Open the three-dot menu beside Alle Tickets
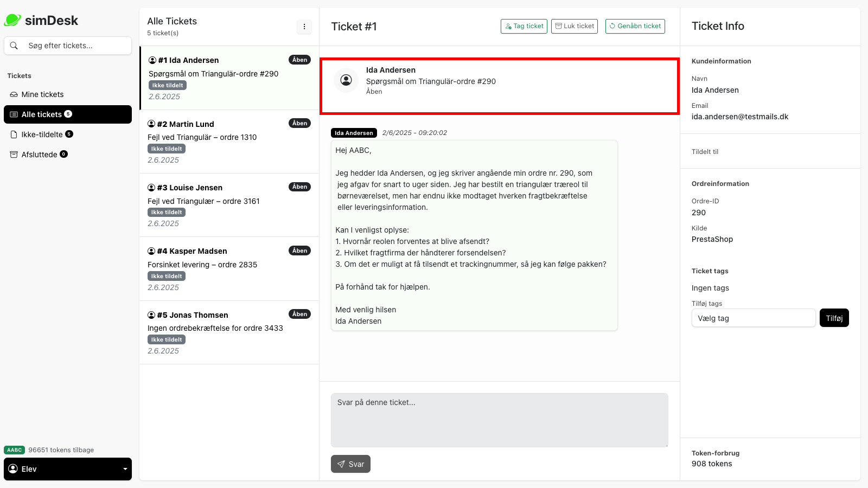Screen dimensions: 868x488 click(x=304, y=26)
